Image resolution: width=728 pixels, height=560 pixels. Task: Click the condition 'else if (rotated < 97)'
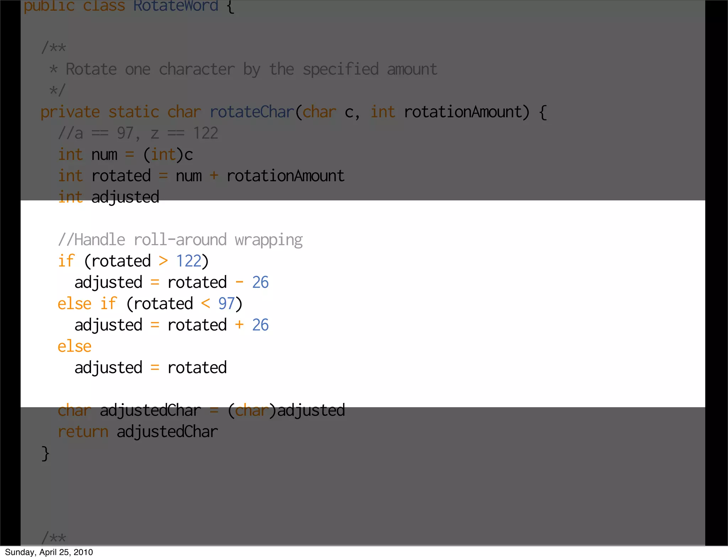click(150, 304)
